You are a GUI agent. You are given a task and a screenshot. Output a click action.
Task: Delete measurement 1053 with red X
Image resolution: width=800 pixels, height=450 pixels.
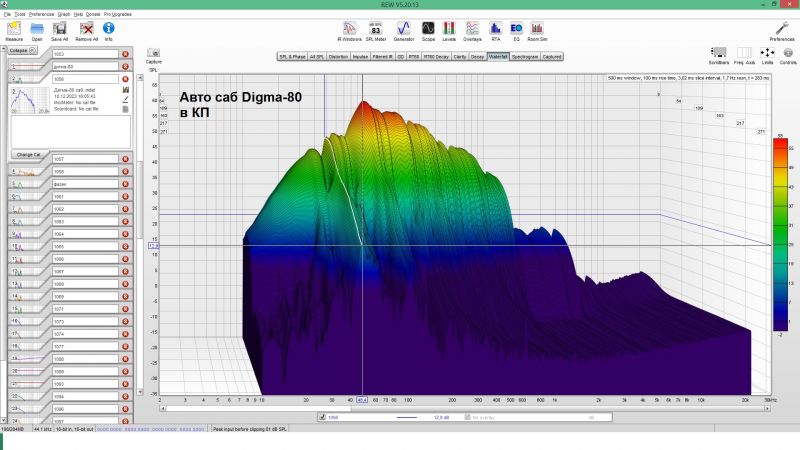125,54
